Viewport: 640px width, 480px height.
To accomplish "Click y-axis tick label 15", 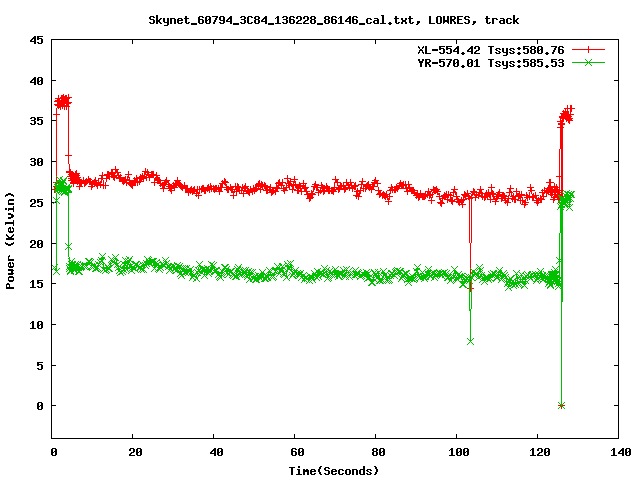I will [36, 284].
